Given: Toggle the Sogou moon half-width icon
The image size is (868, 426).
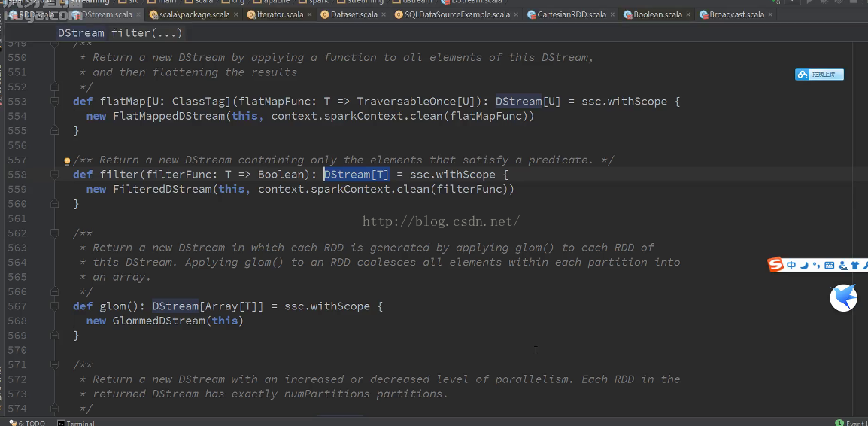Looking at the screenshot, I should click(x=804, y=266).
